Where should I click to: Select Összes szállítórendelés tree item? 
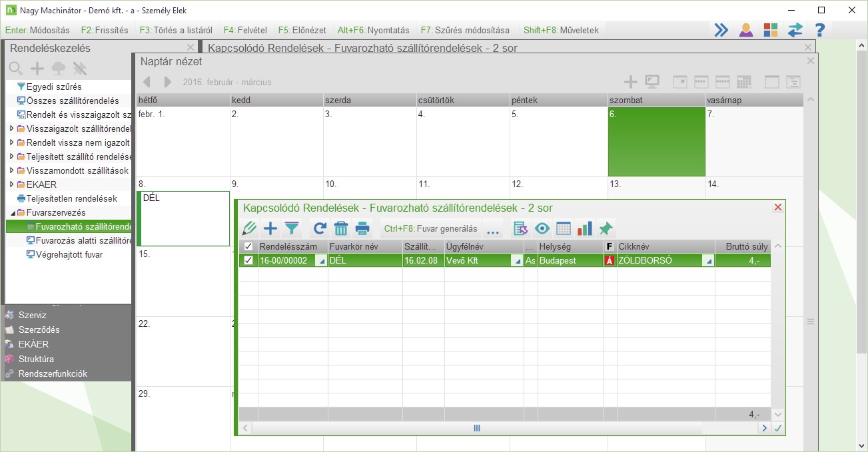[x=73, y=101]
